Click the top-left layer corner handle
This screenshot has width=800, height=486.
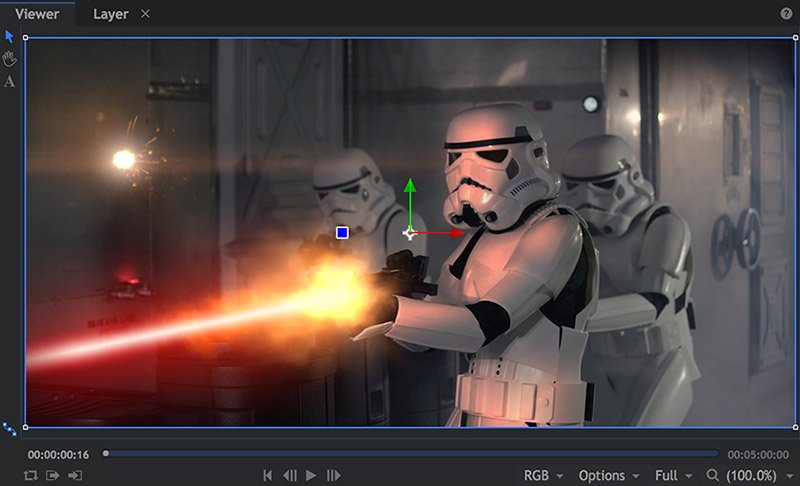tap(26, 38)
